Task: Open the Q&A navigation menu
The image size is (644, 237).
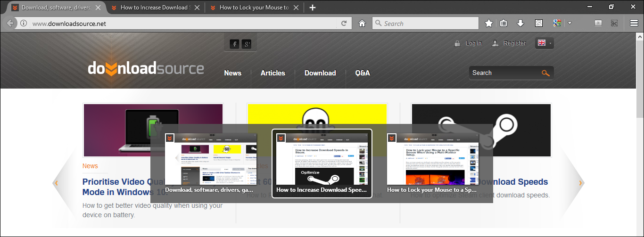Action: point(363,73)
